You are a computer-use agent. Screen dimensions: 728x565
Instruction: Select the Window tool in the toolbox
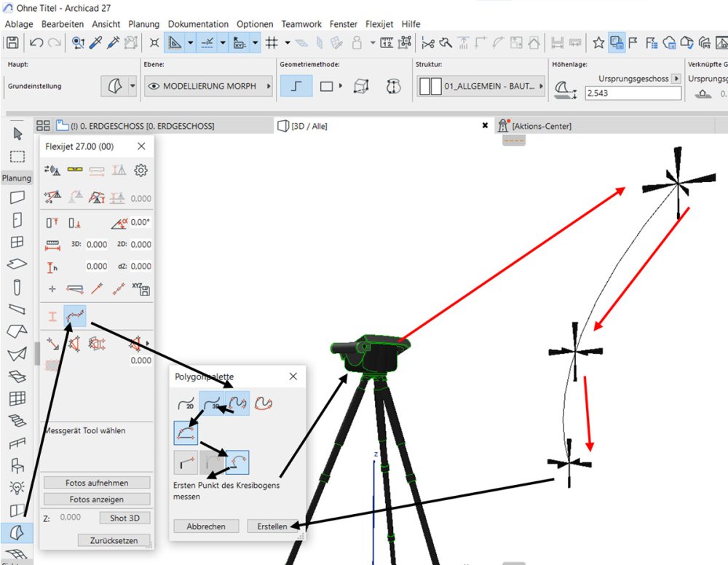17,242
